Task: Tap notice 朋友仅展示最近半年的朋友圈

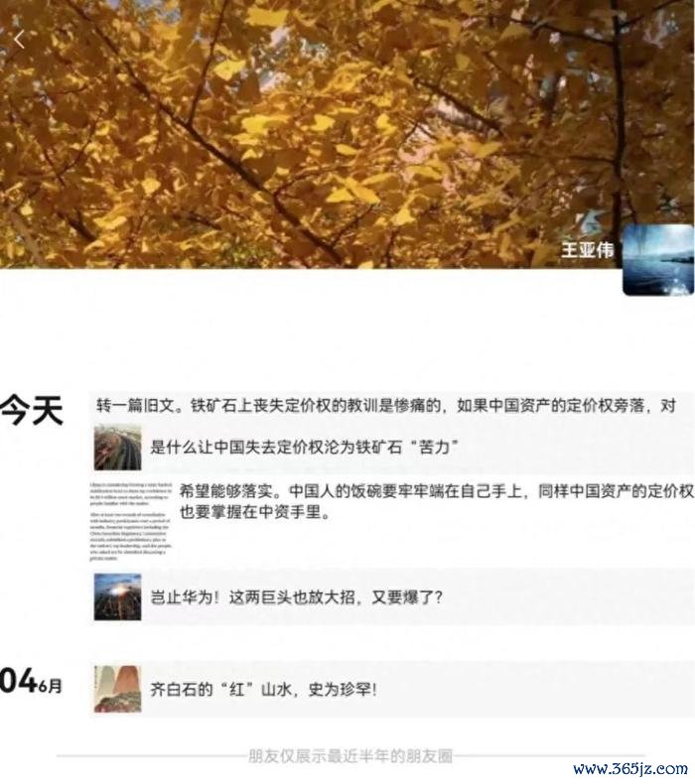Action: (x=350, y=755)
